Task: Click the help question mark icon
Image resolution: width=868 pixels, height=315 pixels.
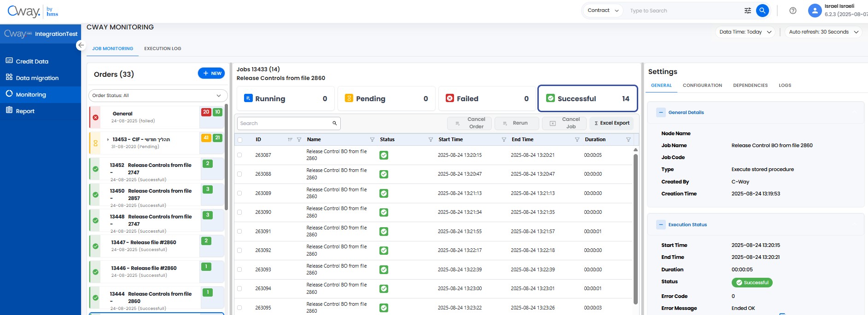Action: click(792, 11)
